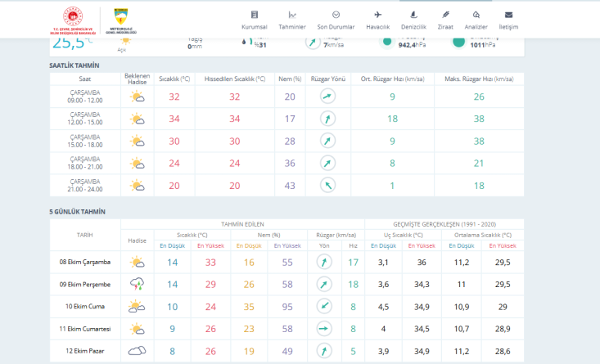Click the wind direction icon for 11 Ekim Cumartesi

pyautogui.click(x=324, y=329)
